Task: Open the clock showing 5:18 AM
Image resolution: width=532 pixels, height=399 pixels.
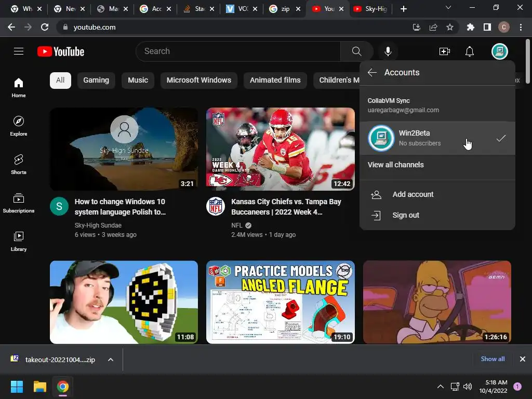Action: 494,387
